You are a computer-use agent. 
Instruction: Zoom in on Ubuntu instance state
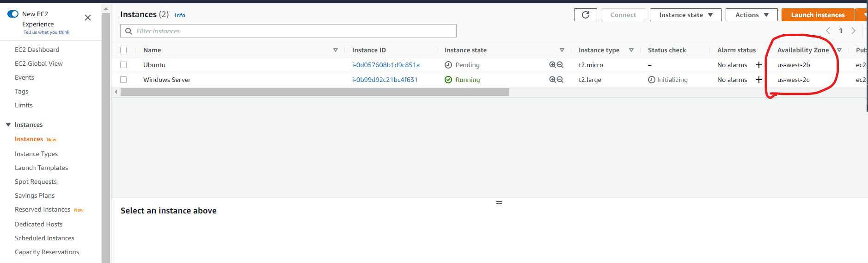[552, 65]
